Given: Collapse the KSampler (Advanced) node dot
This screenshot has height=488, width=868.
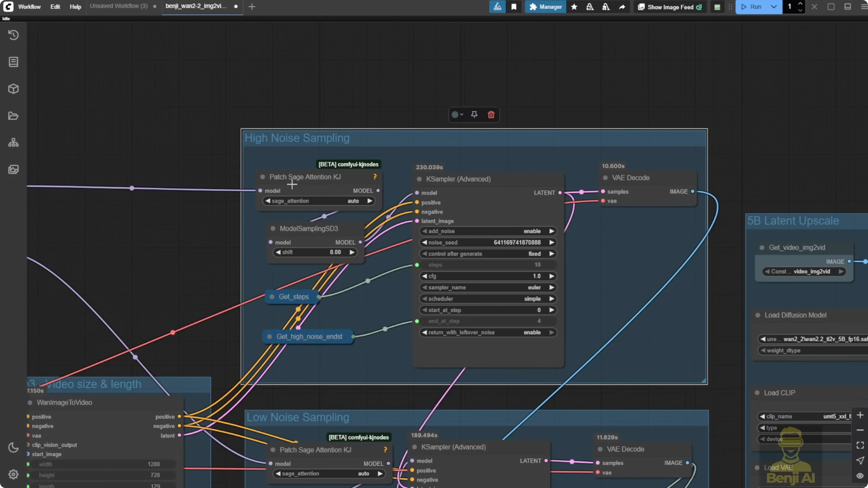Looking at the screenshot, I should click(419, 179).
